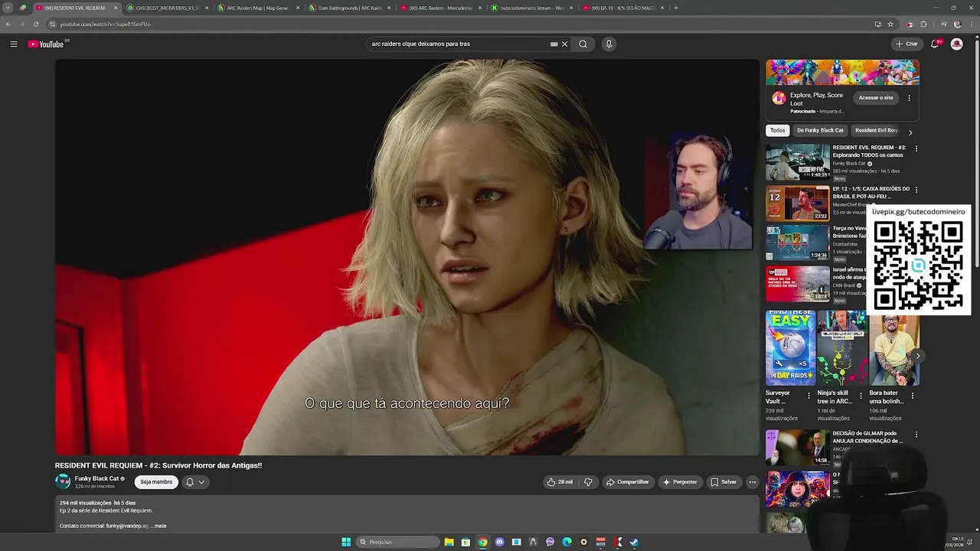Like the video with 28 mil thumbs-up
This screenshot has height=551, width=980.
point(560,482)
